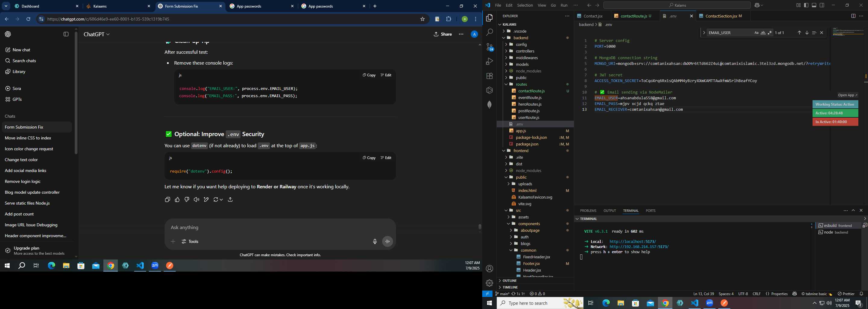This screenshot has height=309, width=868.
Task: Open the Selection menu in VS Code
Action: 525,5
